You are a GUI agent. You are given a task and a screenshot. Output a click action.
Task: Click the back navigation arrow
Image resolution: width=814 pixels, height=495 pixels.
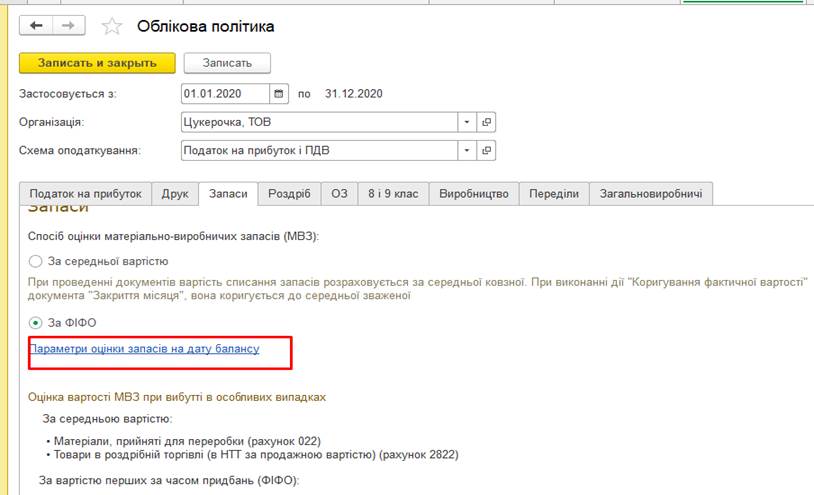tap(37, 25)
